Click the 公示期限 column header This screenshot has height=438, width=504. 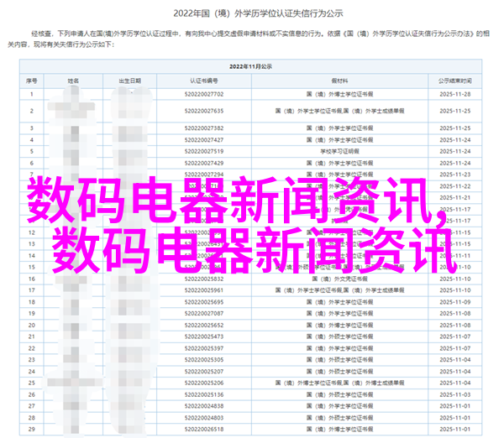[x=455, y=81]
